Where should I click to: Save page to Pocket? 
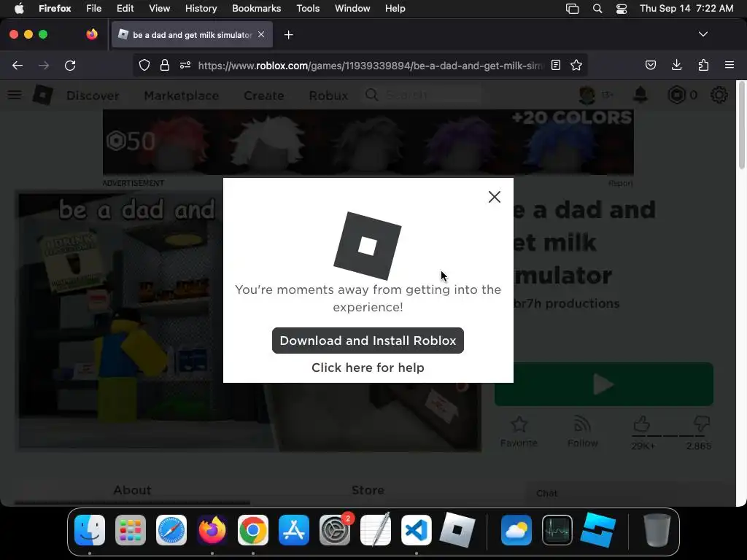tap(650, 65)
